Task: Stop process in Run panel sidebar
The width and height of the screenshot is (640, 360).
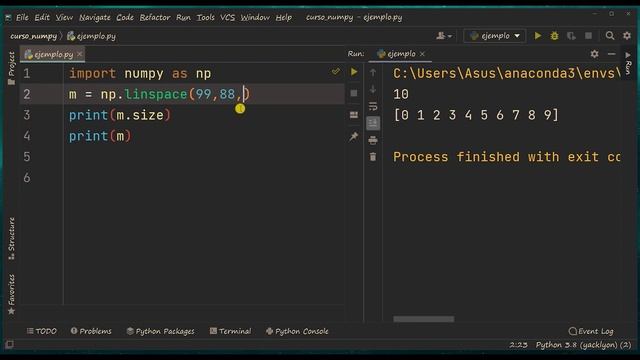Action: pos(354,93)
